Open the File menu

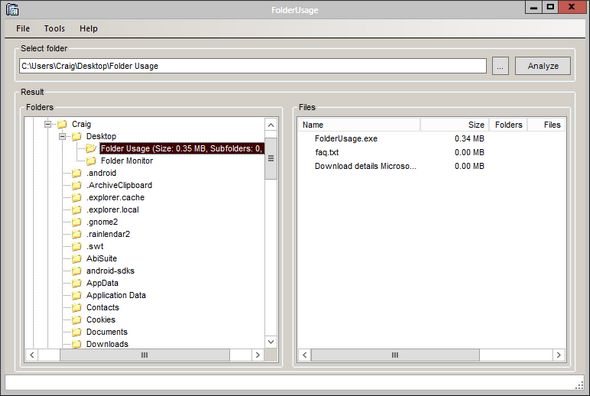pos(23,29)
